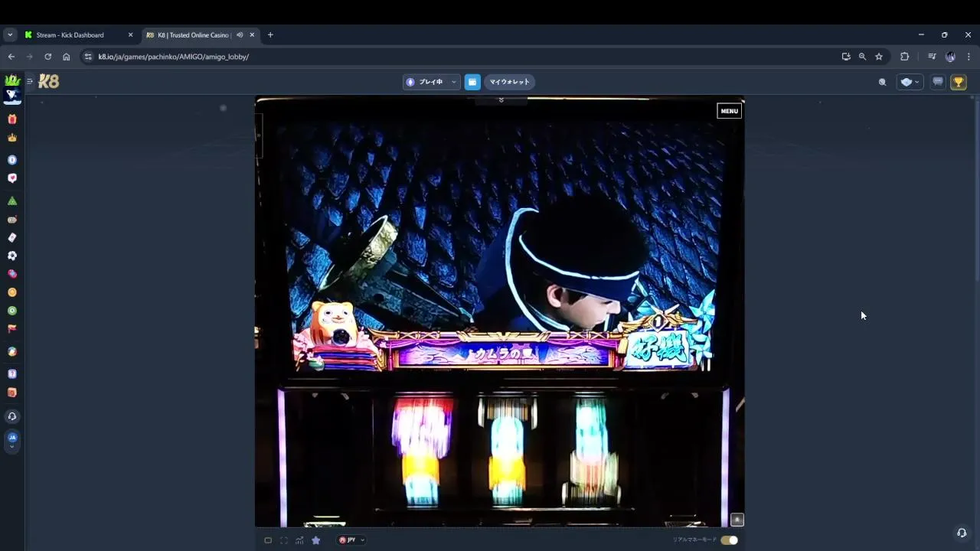This screenshot has width=980, height=551.
Task: Open the K8 logo home link
Action: pyautogui.click(x=49, y=81)
